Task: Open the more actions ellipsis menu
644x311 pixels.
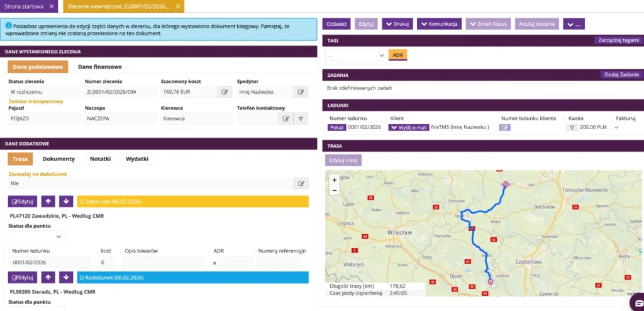Action: tap(574, 24)
